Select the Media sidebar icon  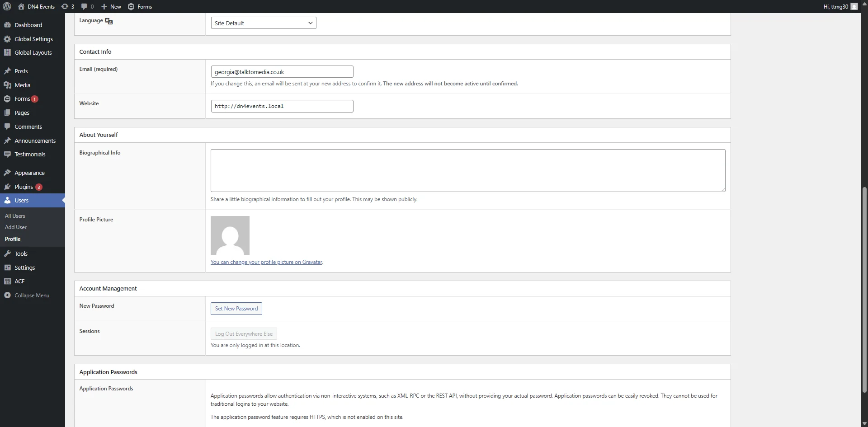[22, 84]
